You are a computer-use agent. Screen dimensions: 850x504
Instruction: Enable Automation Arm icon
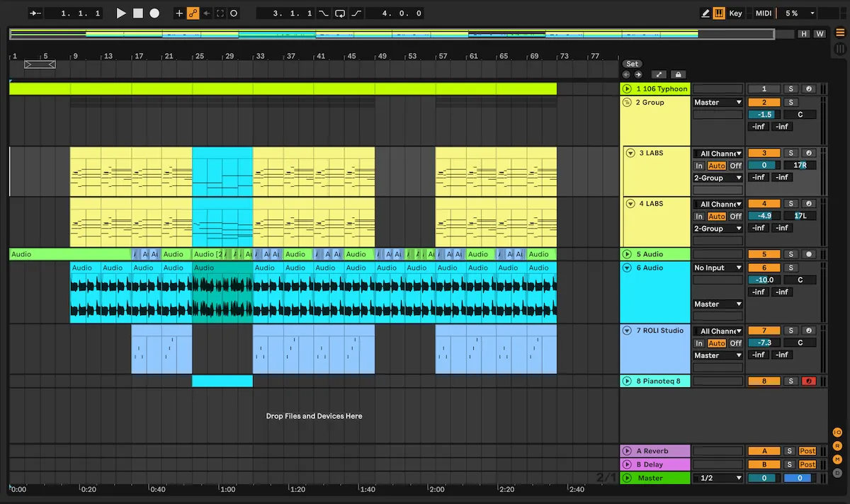(x=193, y=13)
